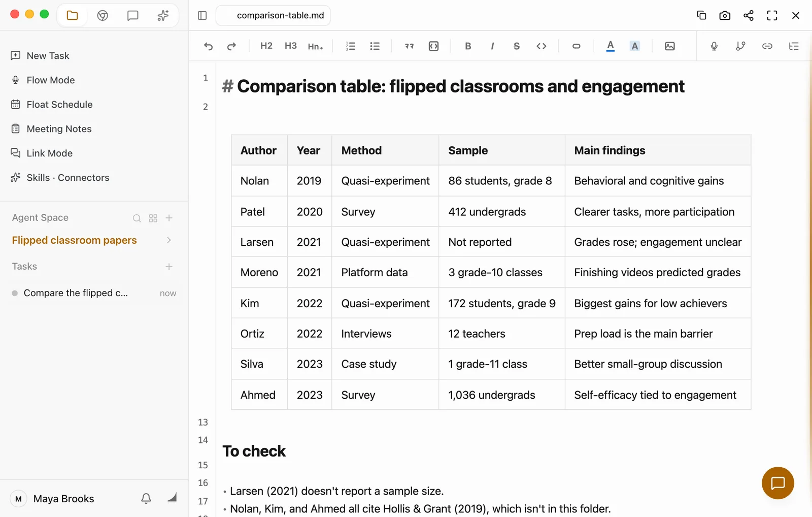
Task: Apply H3 heading format
Action: click(291, 46)
